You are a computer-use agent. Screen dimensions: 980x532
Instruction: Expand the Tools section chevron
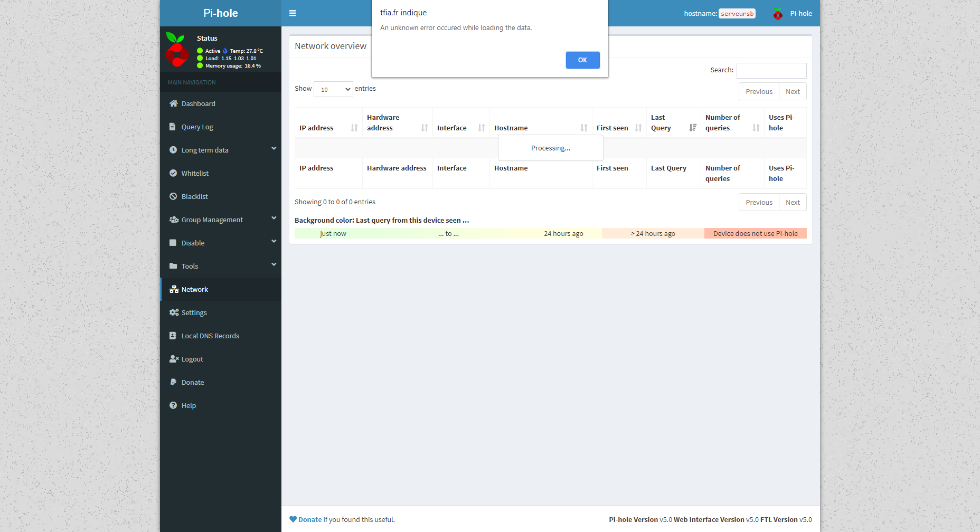coord(274,265)
